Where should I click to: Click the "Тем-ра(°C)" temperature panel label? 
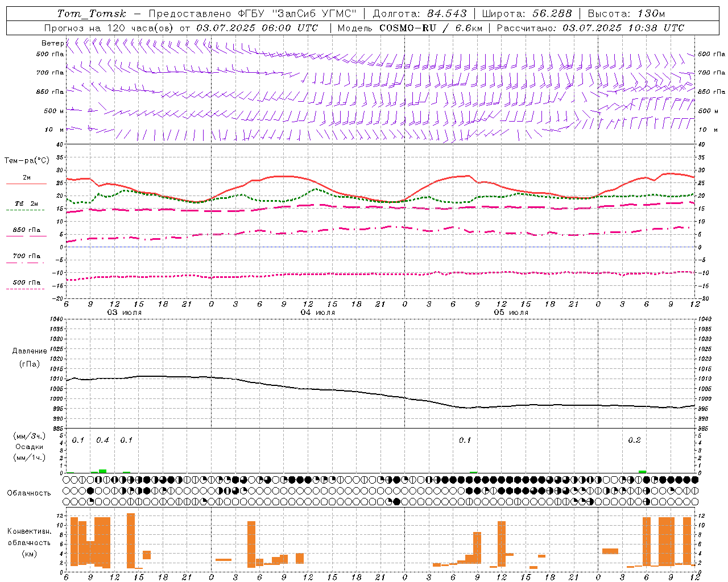pyautogui.click(x=27, y=161)
